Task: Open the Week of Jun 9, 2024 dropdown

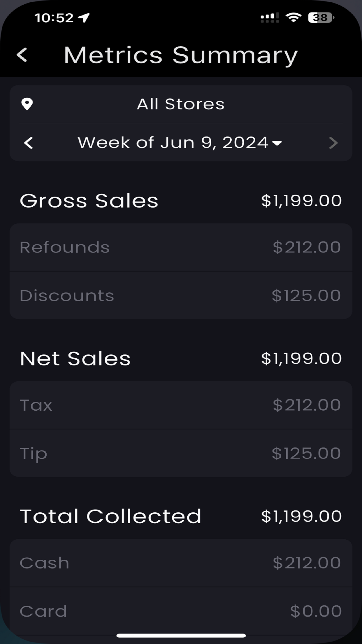Action: coord(173,143)
